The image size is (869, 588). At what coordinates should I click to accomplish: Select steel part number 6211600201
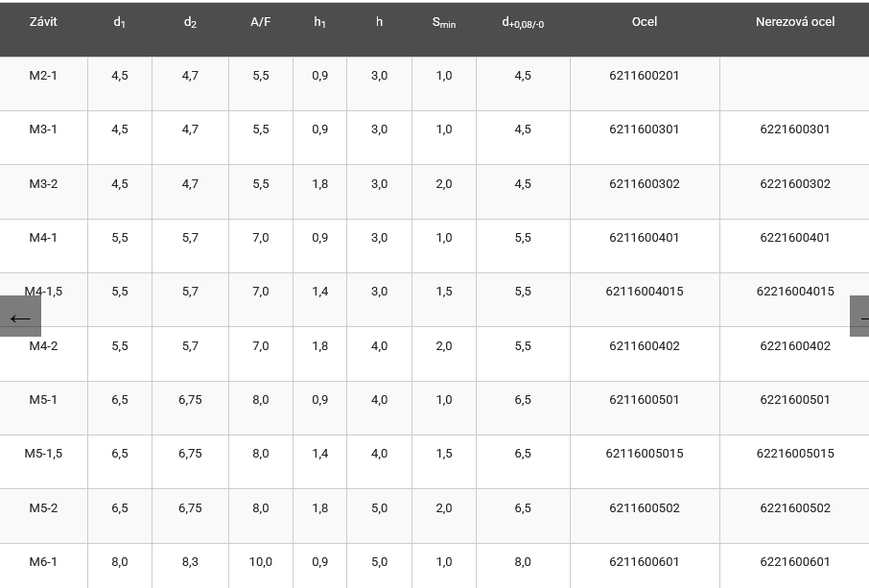pyautogui.click(x=644, y=76)
